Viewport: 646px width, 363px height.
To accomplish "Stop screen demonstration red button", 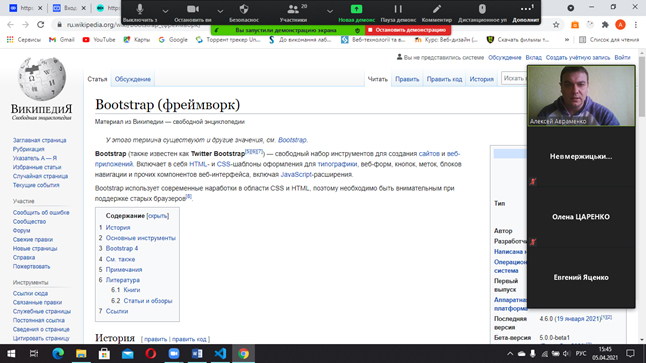I will click(408, 30).
